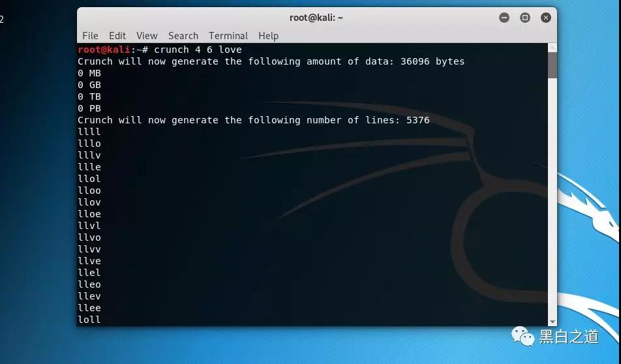Open the File menu
The height and width of the screenshot is (364, 621).
(x=90, y=36)
